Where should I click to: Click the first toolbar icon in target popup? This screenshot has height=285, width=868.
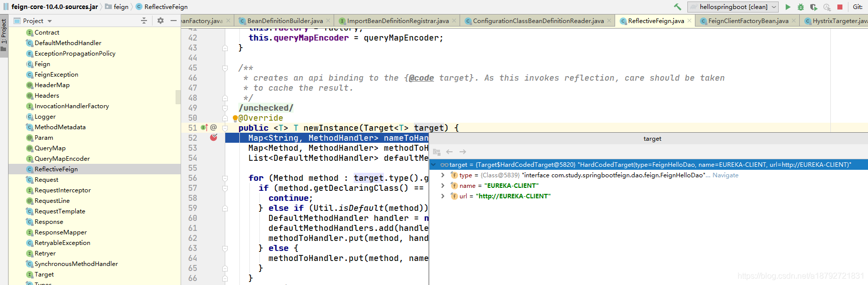click(x=437, y=152)
